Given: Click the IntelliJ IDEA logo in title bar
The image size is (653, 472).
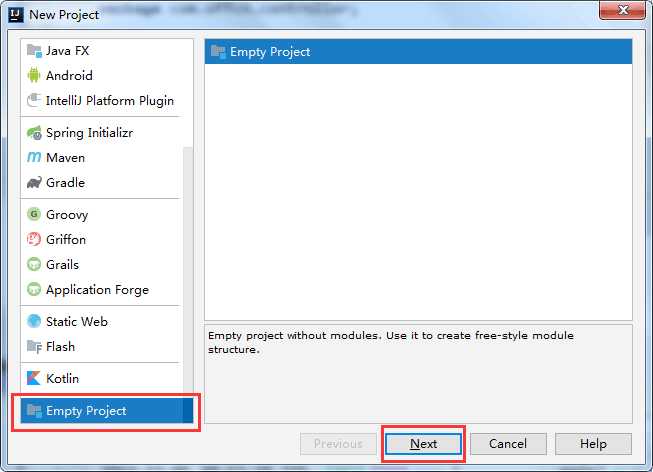Looking at the screenshot, I should tap(16, 14).
